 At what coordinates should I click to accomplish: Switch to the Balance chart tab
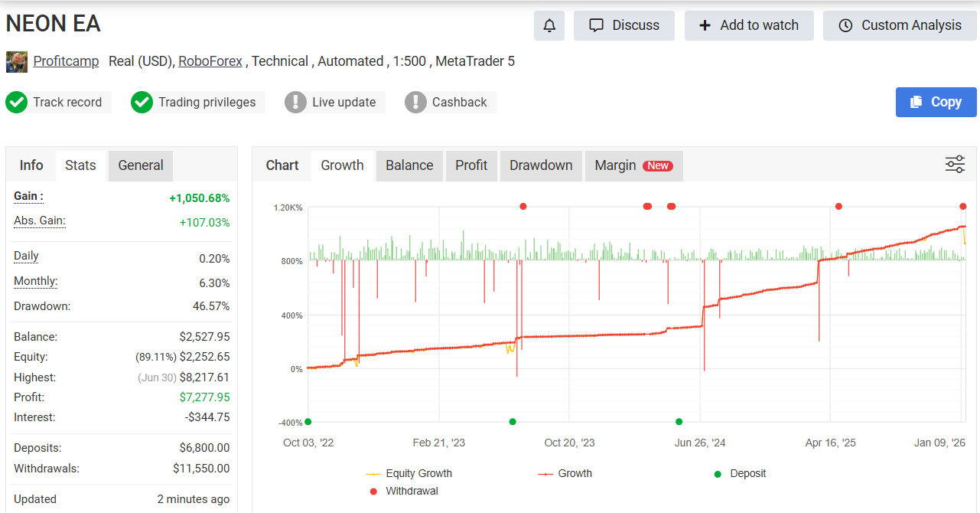click(409, 165)
